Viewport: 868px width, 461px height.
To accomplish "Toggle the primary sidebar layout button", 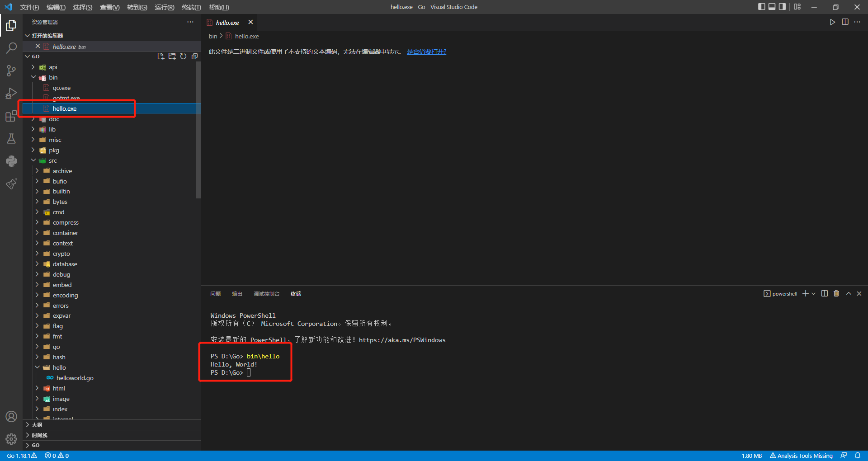I will tap(761, 7).
